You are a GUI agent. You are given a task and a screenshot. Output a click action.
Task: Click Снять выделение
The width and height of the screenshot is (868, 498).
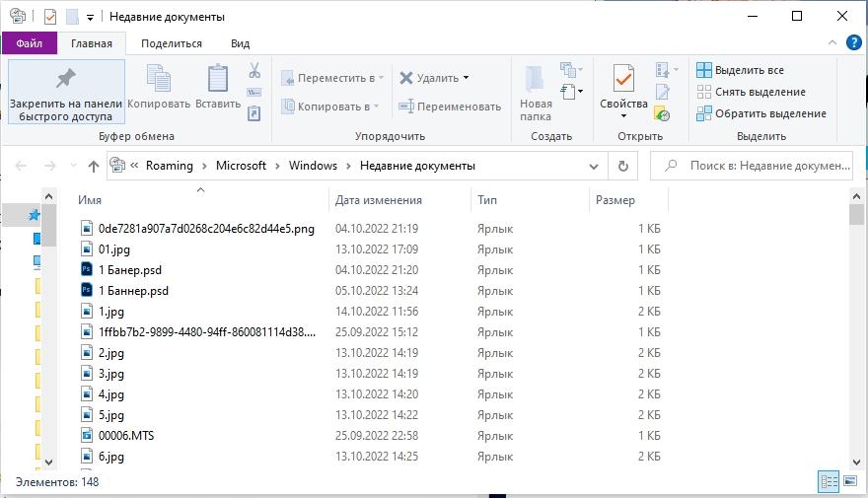pyautogui.click(x=751, y=92)
